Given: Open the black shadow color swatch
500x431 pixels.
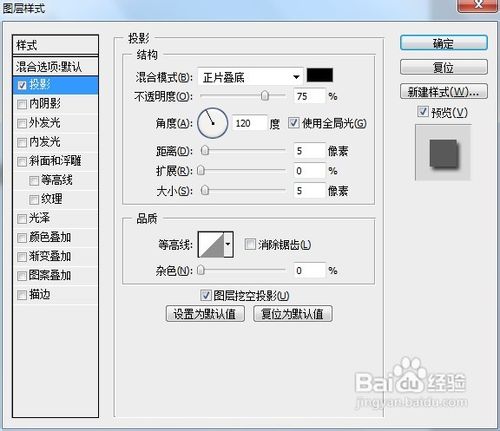Looking at the screenshot, I should (x=319, y=75).
